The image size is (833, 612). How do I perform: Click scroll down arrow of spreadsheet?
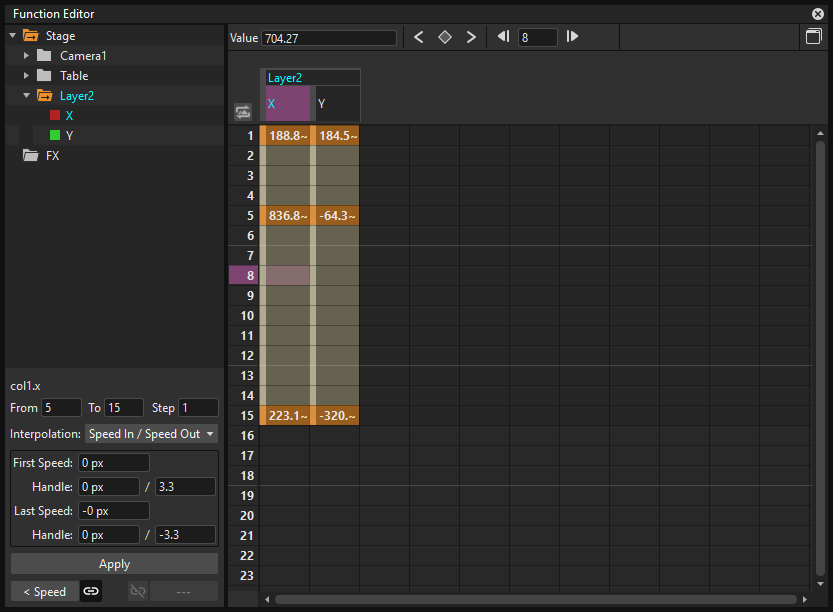pos(820,583)
